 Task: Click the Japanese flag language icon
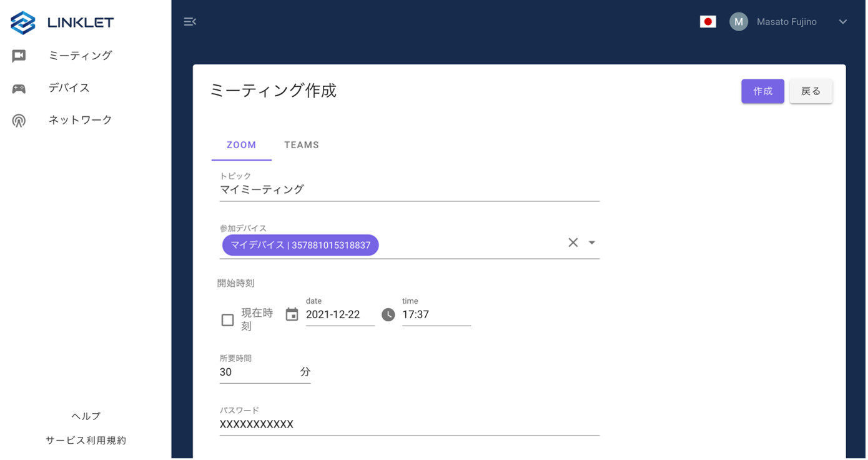coord(708,22)
